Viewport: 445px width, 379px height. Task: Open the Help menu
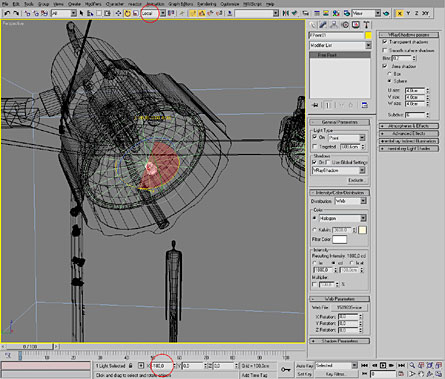[x=270, y=4]
